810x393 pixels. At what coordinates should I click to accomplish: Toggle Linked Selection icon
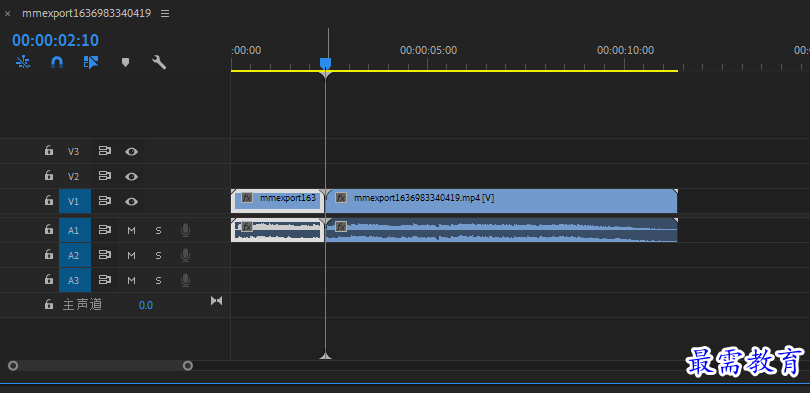(90, 62)
